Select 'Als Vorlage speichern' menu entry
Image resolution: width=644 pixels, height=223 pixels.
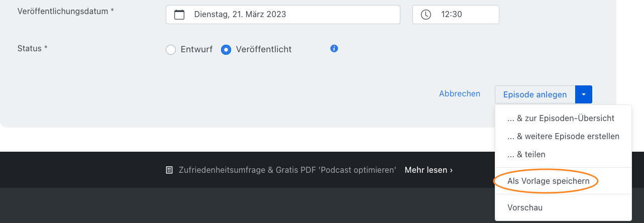[546, 181]
